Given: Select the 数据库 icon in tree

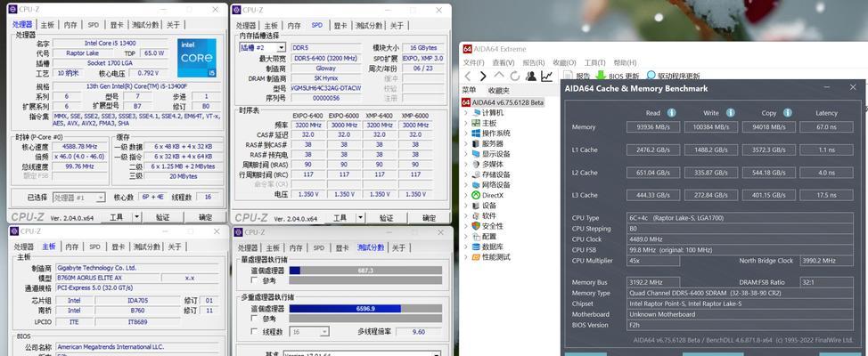Looking at the screenshot, I should [476, 247].
